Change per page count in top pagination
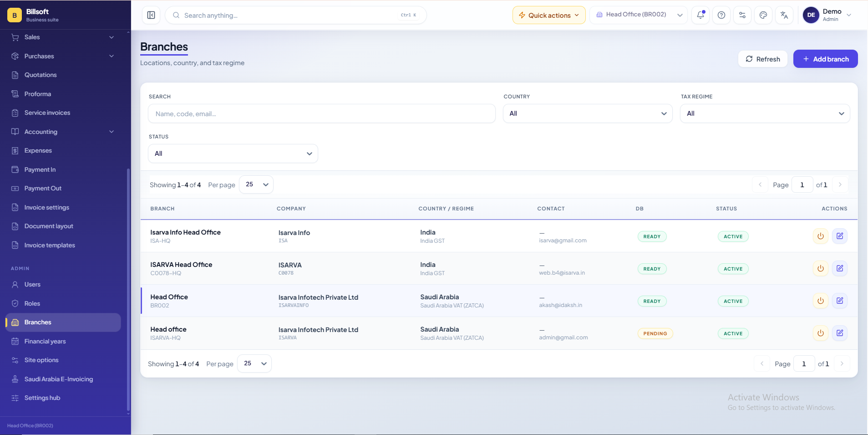This screenshot has width=868, height=435. coord(256,184)
